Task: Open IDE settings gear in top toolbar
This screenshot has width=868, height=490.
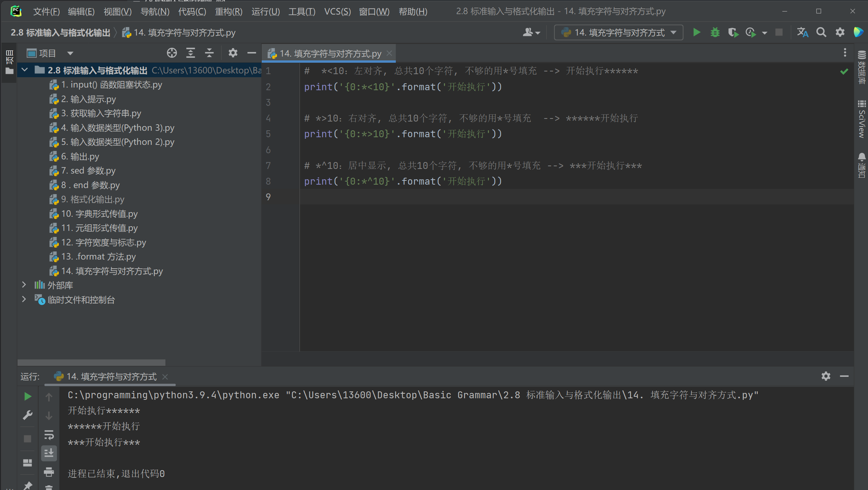Action: point(840,32)
